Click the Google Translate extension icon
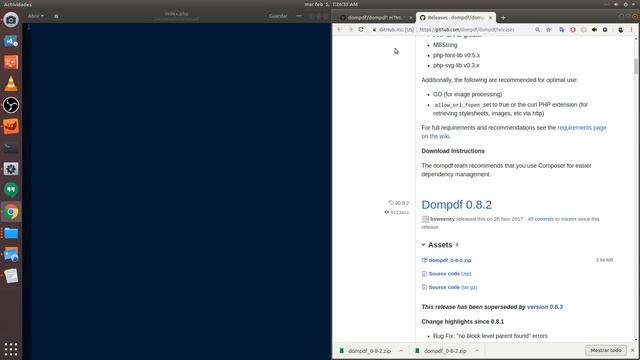The width and height of the screenshot is (640, 360). 562,29
